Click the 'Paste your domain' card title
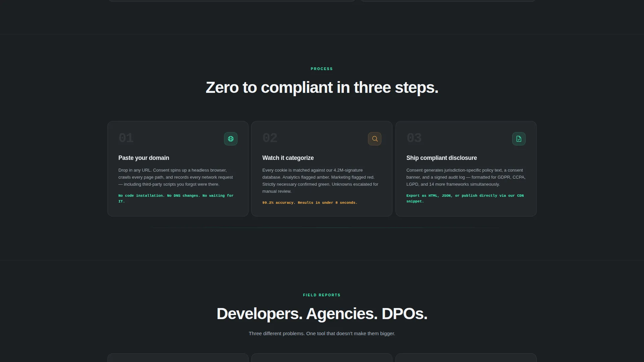Screen dimensions: 644x362 144,158
